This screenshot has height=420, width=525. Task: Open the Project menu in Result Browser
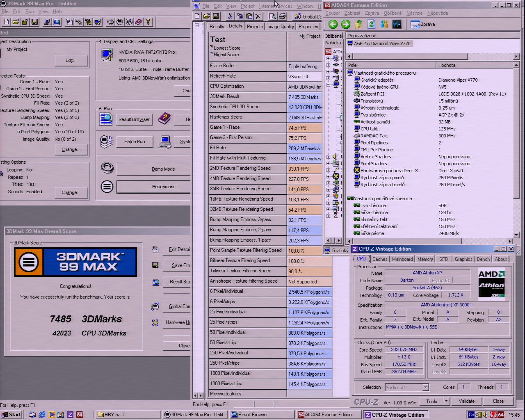(247, 6)
